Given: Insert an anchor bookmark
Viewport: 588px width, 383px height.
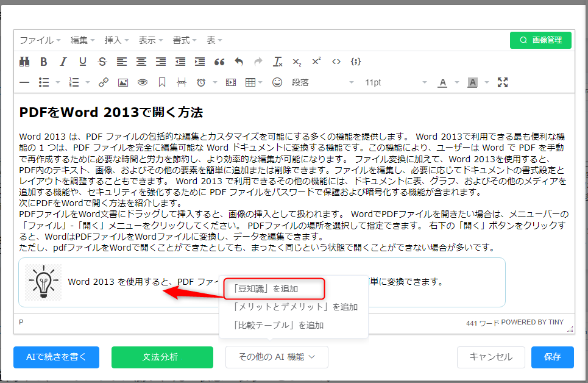Looking at the screenshot, I should tap(162, 82).
